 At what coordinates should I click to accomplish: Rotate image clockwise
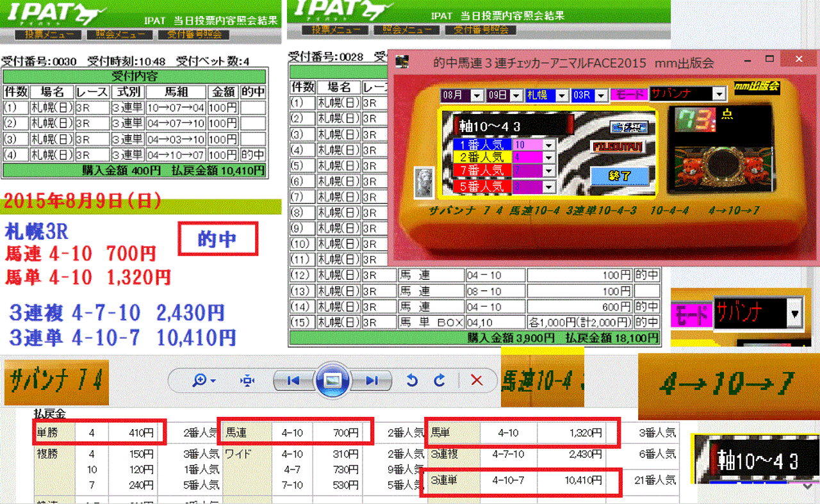point(439,380)
